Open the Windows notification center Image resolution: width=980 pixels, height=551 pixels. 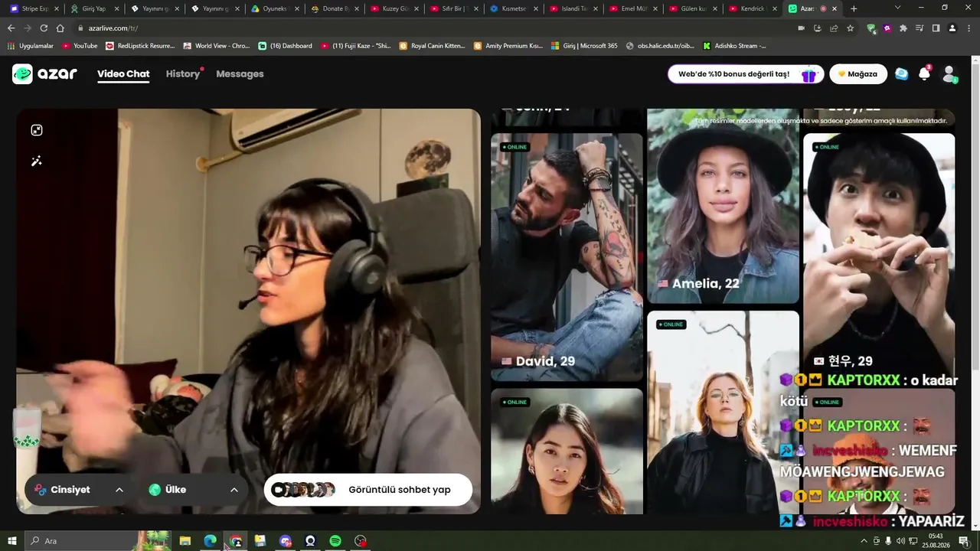pyautogui.click(x=964, y=541)
